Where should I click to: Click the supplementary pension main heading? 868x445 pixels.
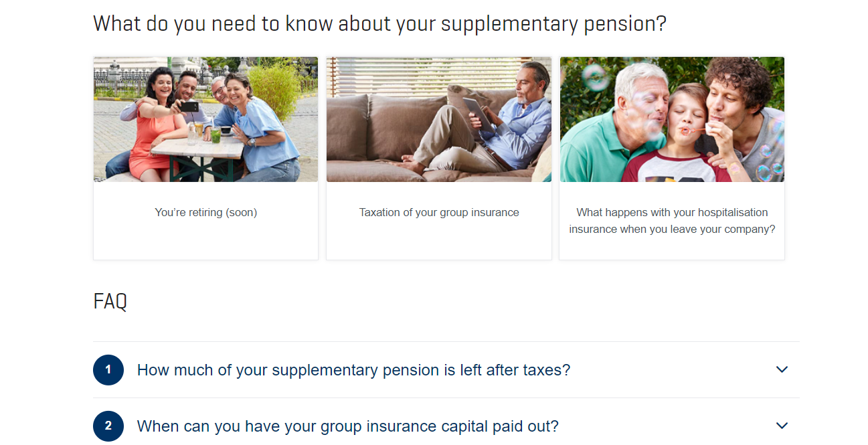379,24
